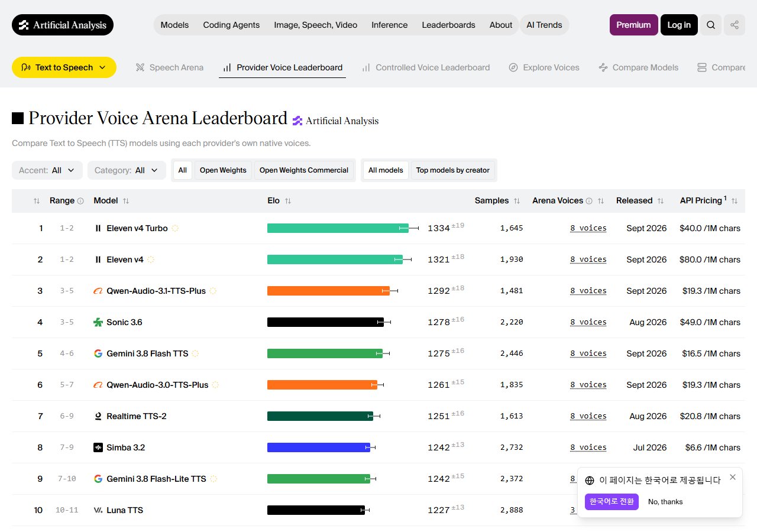Viewport: 757px width, 532px height.
Task: Click the Range info icon
Action: click(80, 201)
